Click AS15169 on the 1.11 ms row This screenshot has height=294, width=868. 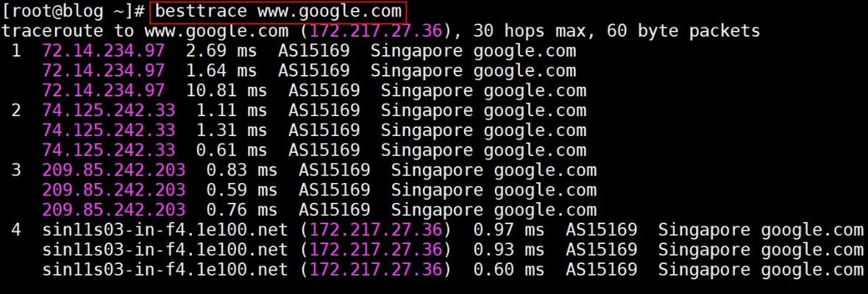pyautogui.click(x=324, y=110)
